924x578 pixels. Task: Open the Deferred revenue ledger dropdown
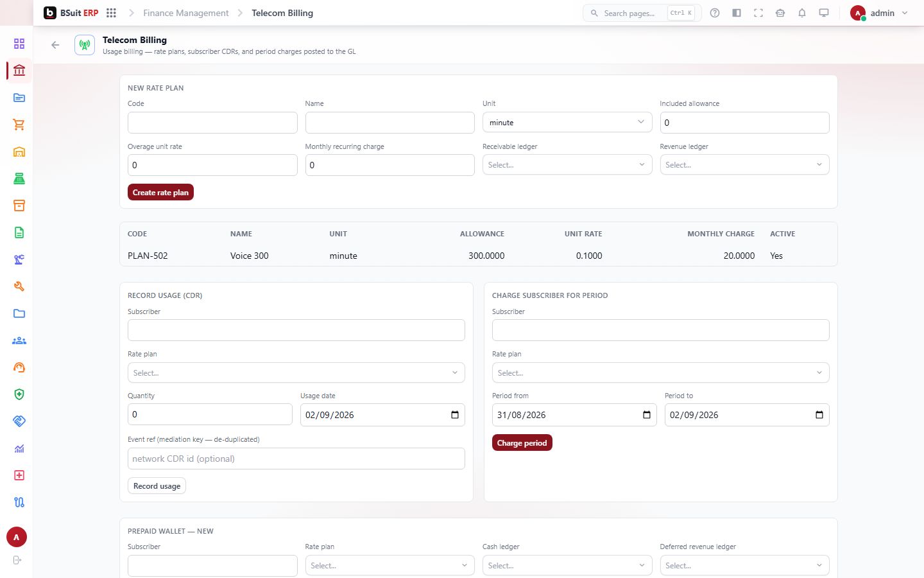coord(744,566)
